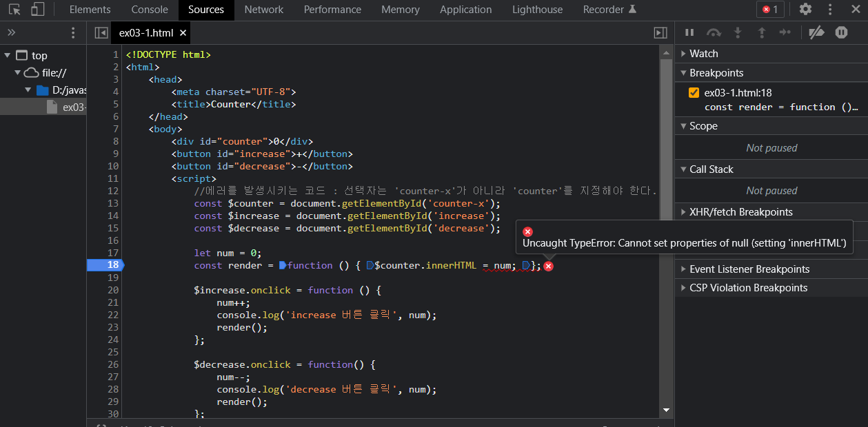
Task: Deactivate breakpoints icon
Action: pyautogui.click(x=816, y=32)
